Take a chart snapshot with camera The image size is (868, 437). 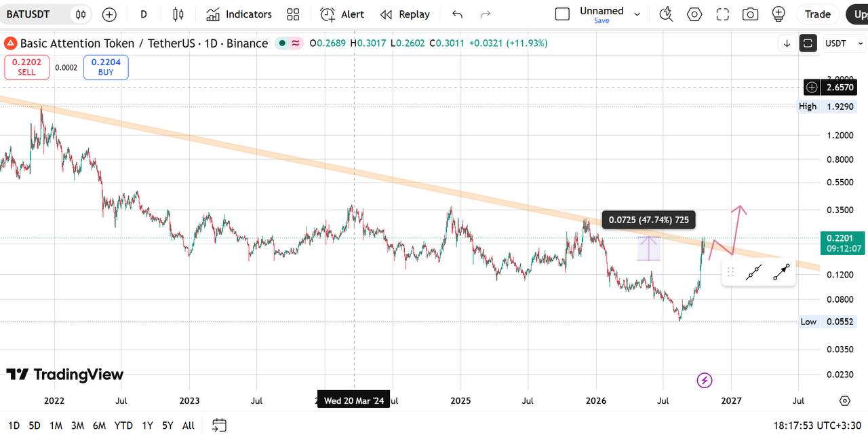[750, 14]
